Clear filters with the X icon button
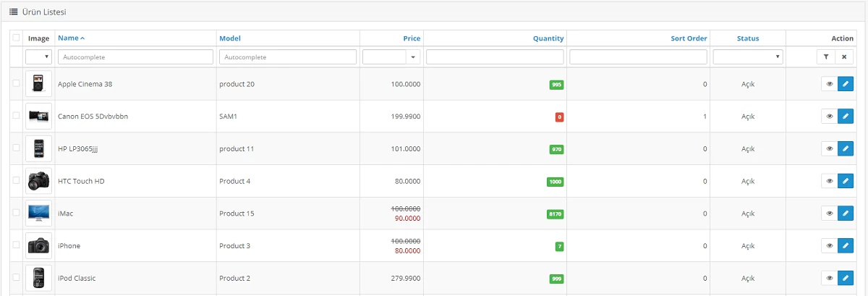The height and width of the screenshot is (296, 868). [x=844, y=56]
